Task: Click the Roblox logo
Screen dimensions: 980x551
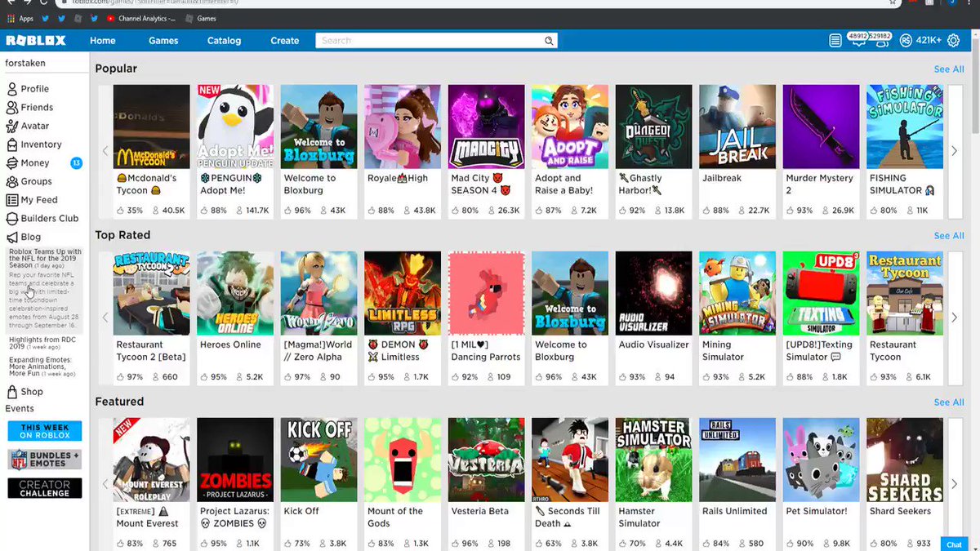Action: pos(35,41)
